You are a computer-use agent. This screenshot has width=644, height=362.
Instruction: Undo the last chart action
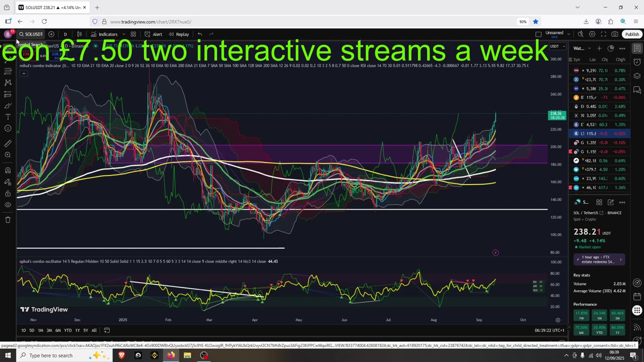point(200,34)
